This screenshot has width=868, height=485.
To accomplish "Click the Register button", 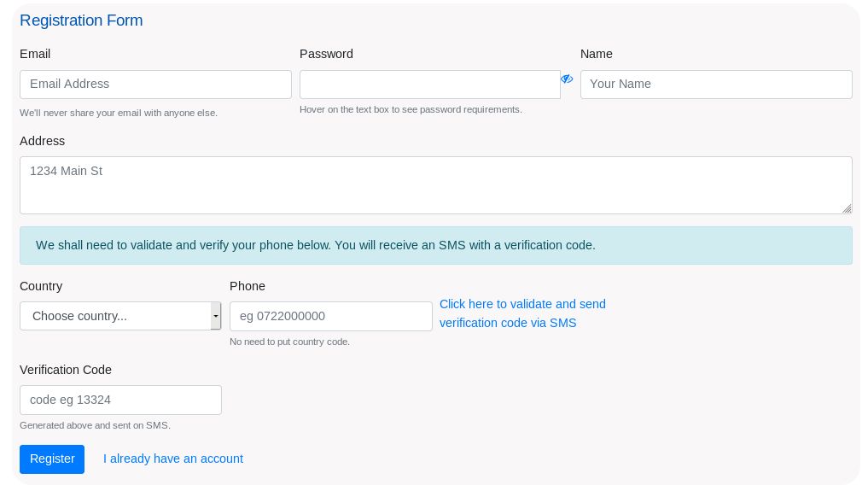I will click(52, 459).
